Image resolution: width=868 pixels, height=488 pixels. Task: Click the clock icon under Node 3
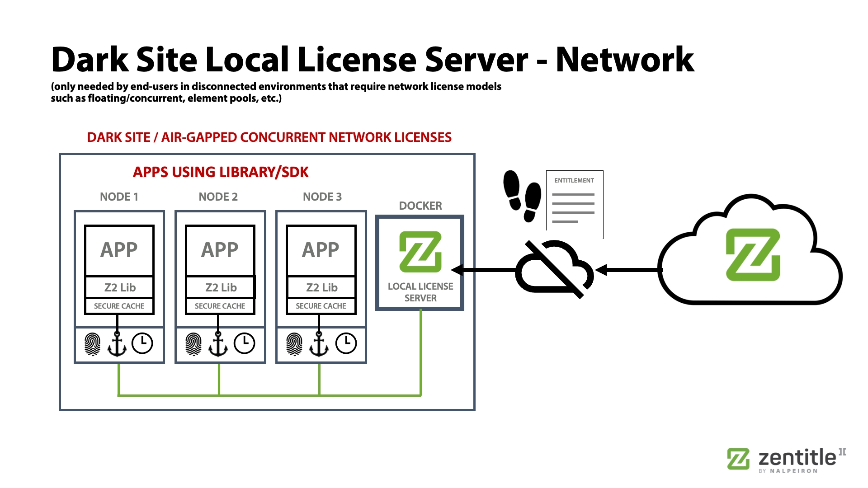click(346, 343)
